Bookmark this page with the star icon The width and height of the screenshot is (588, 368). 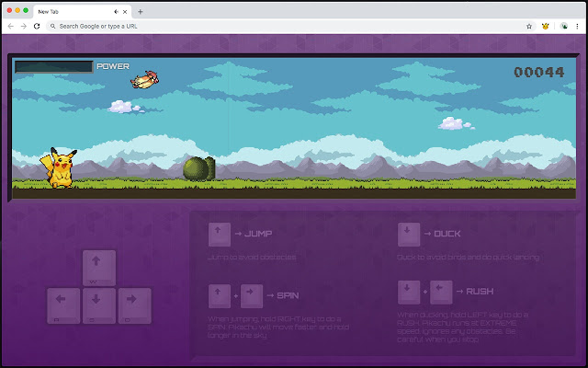[x=529, y=27]
